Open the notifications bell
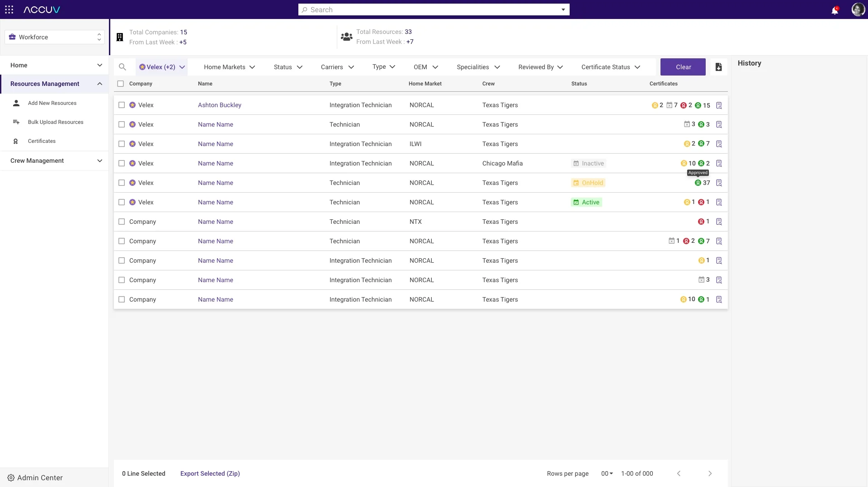 click(x=835, y=10)
